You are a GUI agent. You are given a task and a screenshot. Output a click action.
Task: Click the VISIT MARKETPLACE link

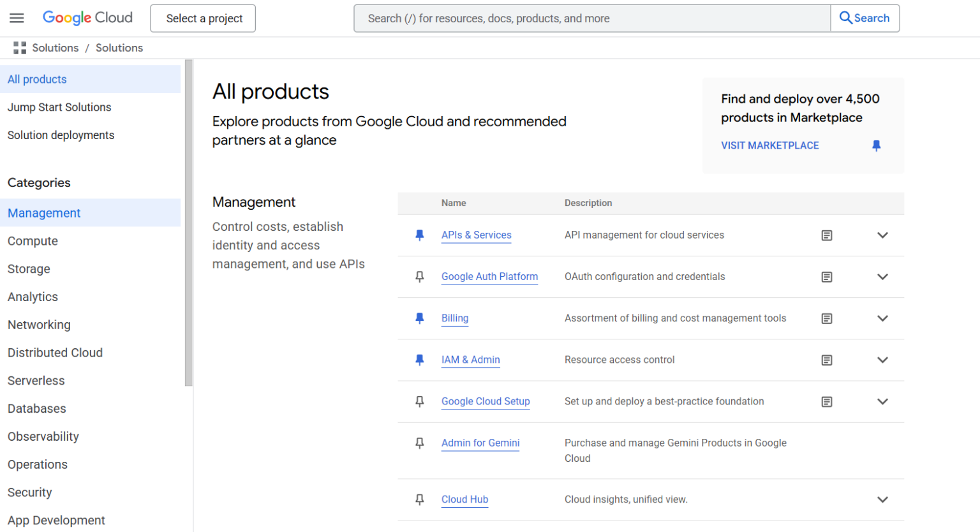tap(770, 145)
